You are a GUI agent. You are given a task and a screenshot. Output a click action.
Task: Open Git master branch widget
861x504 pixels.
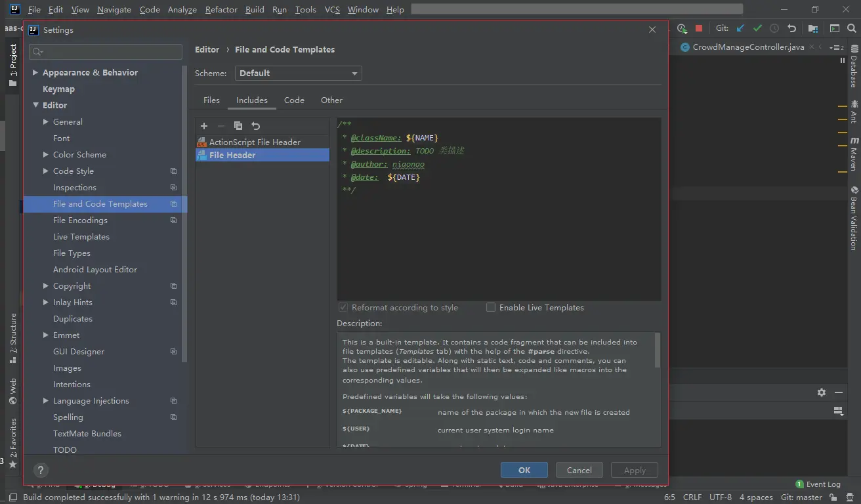click(x=801, y=497)
